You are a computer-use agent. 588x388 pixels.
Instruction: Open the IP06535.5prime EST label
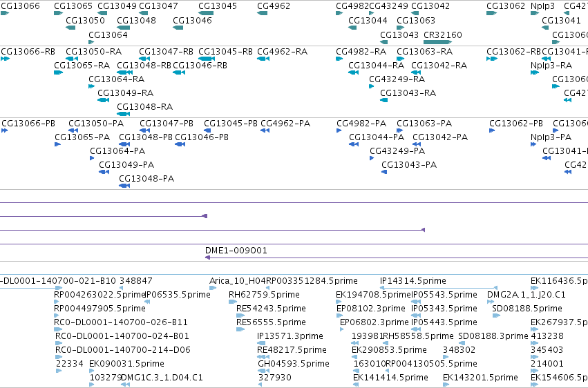[x=178, y=295]
